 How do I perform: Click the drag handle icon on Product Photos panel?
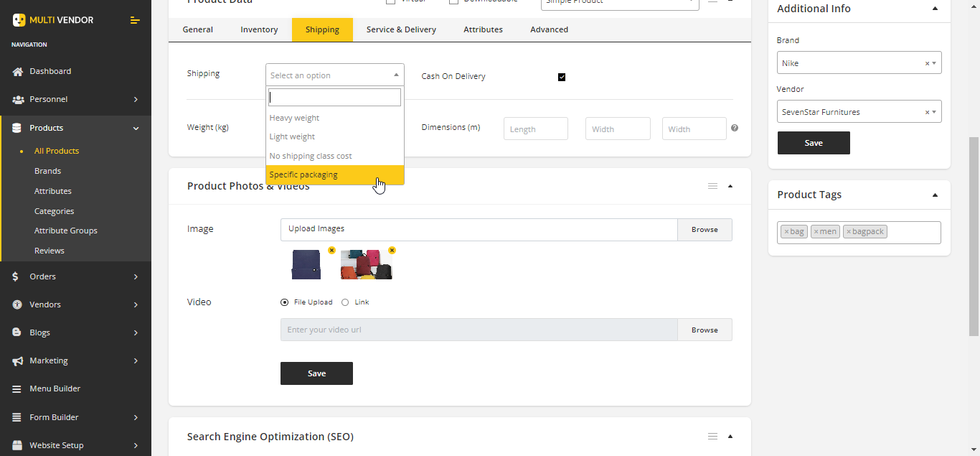pos(712,185)
